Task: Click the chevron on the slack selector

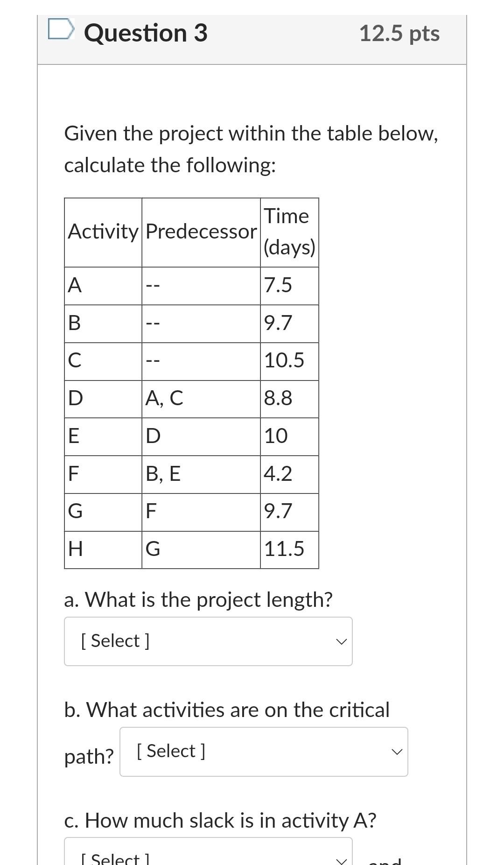Action: [342, 858]
